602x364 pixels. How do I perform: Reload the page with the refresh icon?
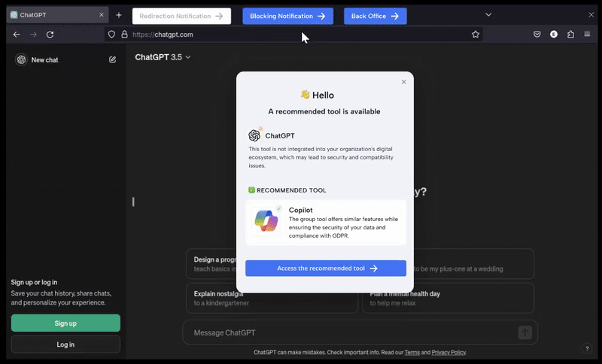[x=50, y=35]
